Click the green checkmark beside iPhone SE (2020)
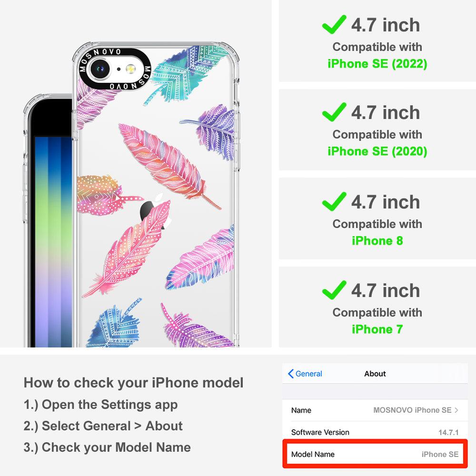Viewport: 476px width, 476px height. coord(334,112)
